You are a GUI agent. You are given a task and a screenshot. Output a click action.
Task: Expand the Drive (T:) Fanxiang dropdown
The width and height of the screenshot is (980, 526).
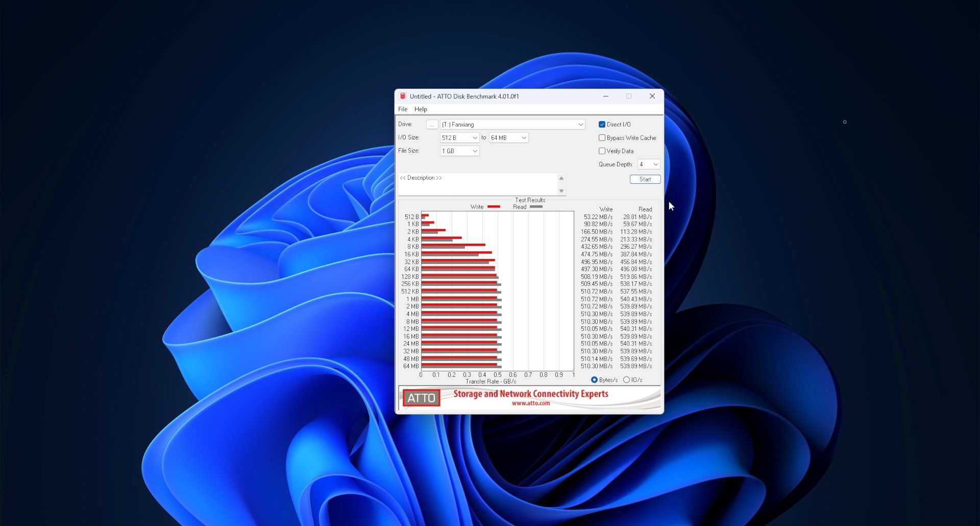point(580,125)
